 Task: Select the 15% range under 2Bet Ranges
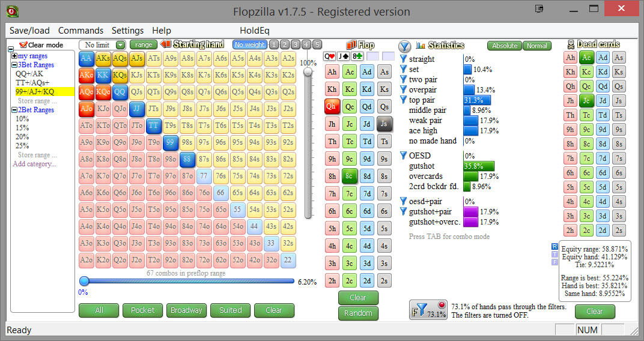pyautogui.click(x=22, y=128)
